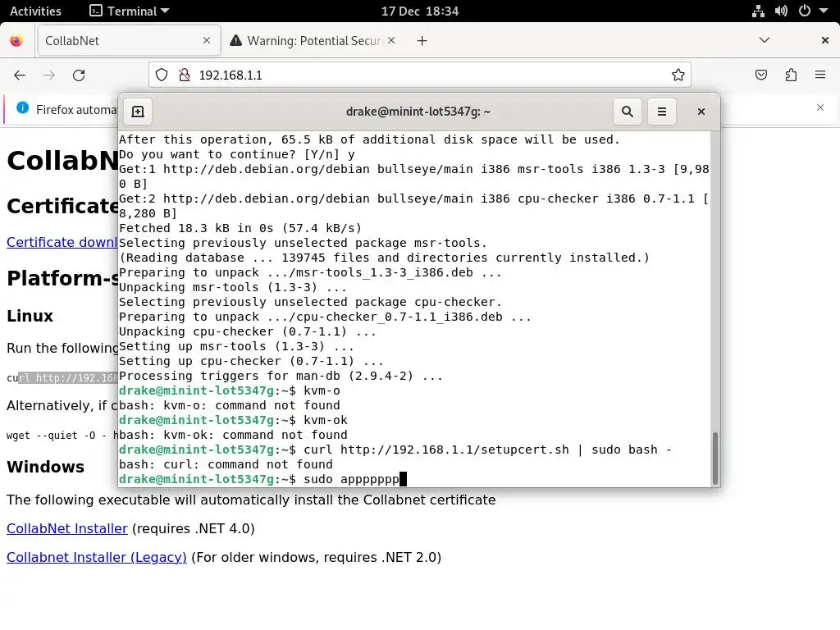Open terminal search tool
This screenshot has height=630, width=840.
coord(628,112)
